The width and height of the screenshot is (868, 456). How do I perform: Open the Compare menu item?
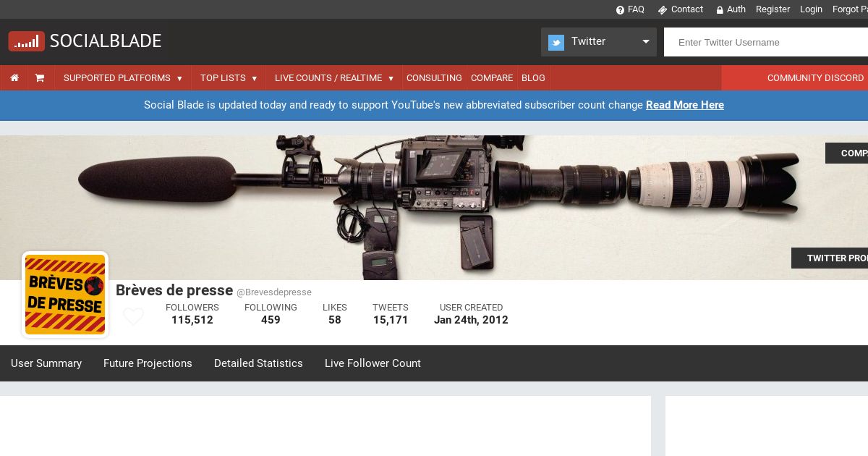(x=492, y=78)
